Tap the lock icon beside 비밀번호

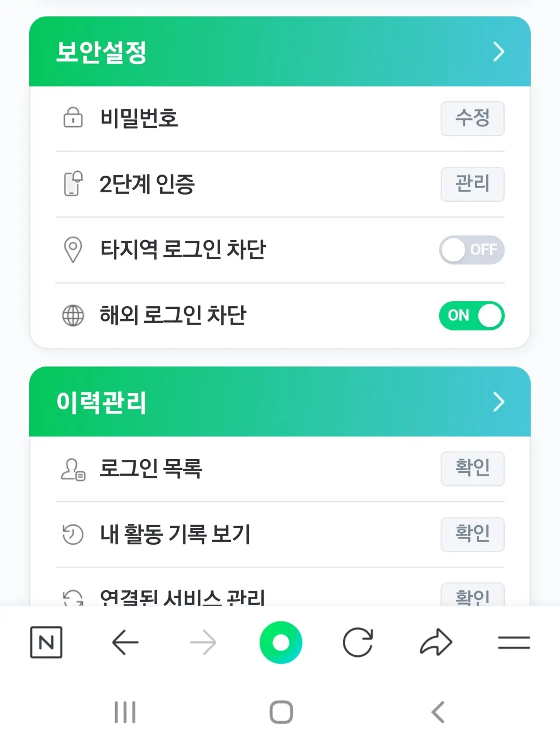(x=73, y=118)
